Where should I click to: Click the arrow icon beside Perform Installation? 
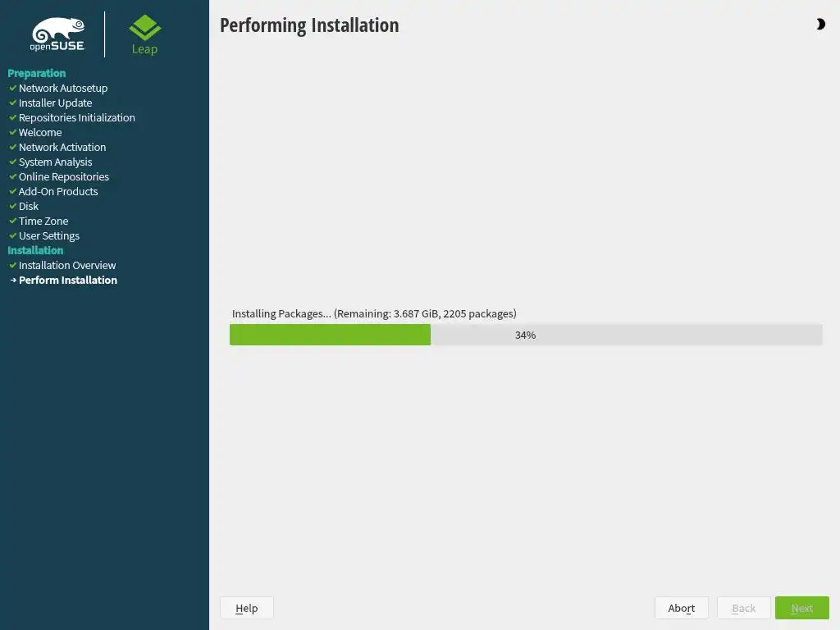[x=13, y=280]
